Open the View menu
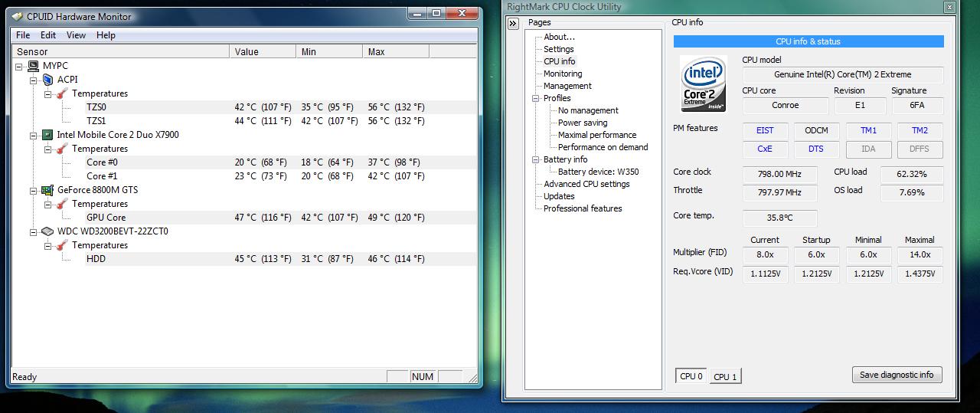Image resolution: width=980 pixels, height=413 pixels. tap(76, 35)
